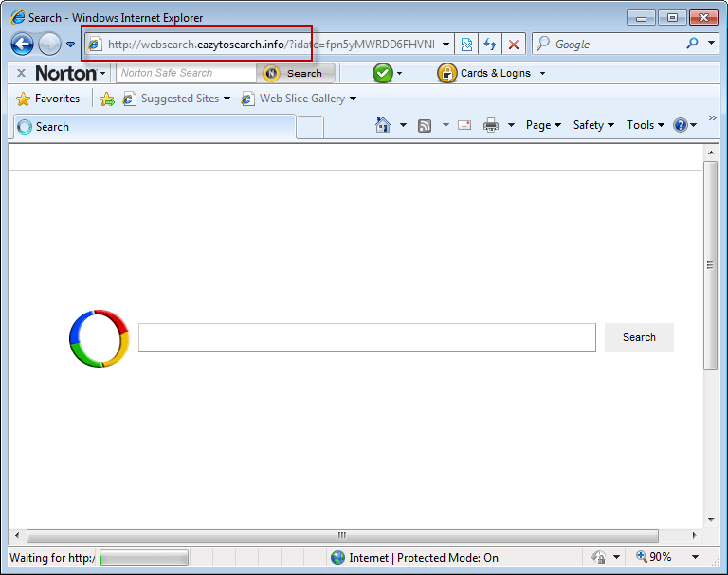Viewport: 728px width, 575px height.
Task: Click Add to Favorites Bar star icon
Action: pyautogui.click(x=107, y=99)
